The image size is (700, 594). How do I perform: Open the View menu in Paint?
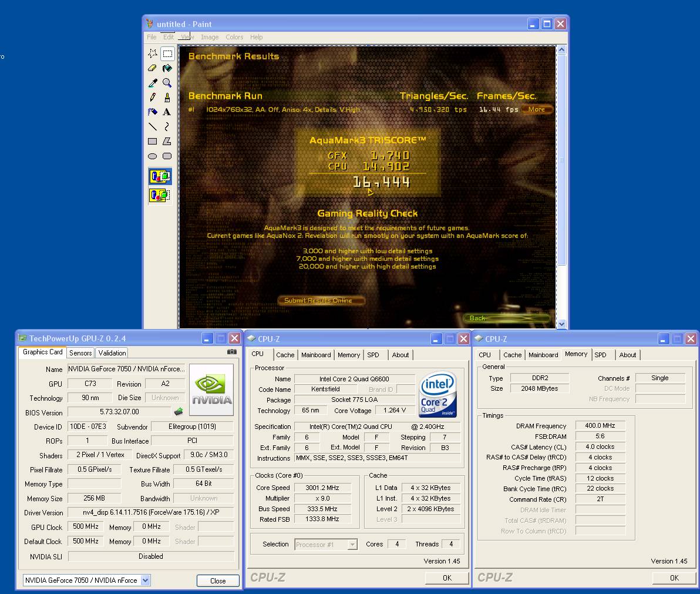pyautogui.click(x=187, y=37)
